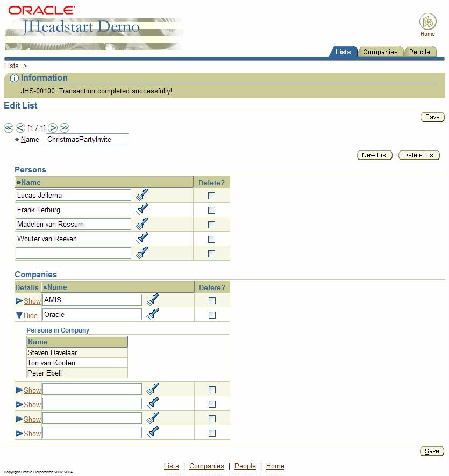The width and height of the screenshot is (449, 476).
Task: Go to first record navigation icon
Action: pyautogui.click(x=9, y=128)
